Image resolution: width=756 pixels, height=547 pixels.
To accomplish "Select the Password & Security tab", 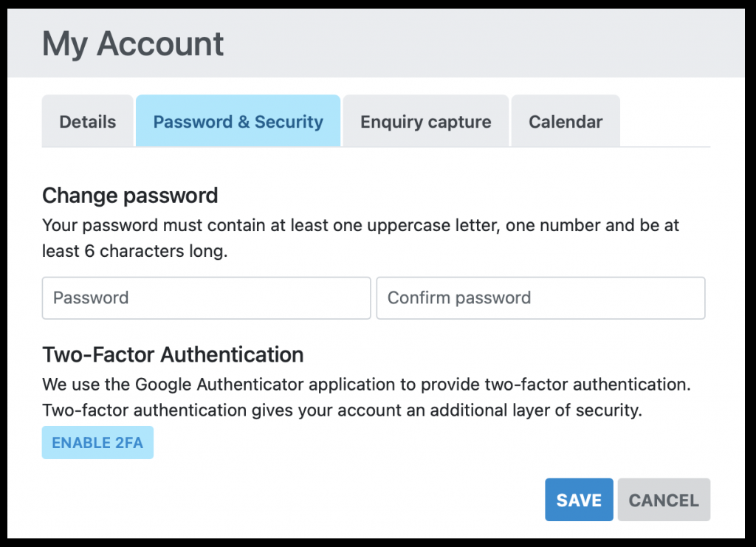I will pos(238,122).
